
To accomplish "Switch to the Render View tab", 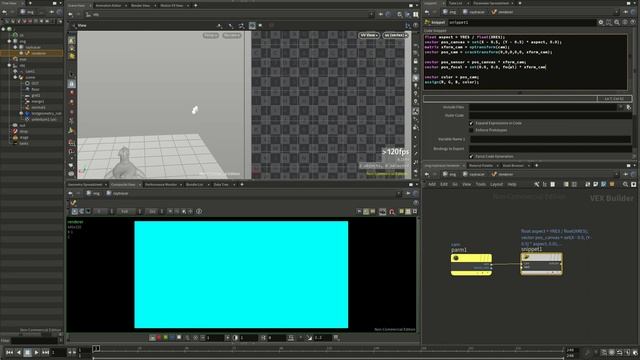I will pos(140,6).
